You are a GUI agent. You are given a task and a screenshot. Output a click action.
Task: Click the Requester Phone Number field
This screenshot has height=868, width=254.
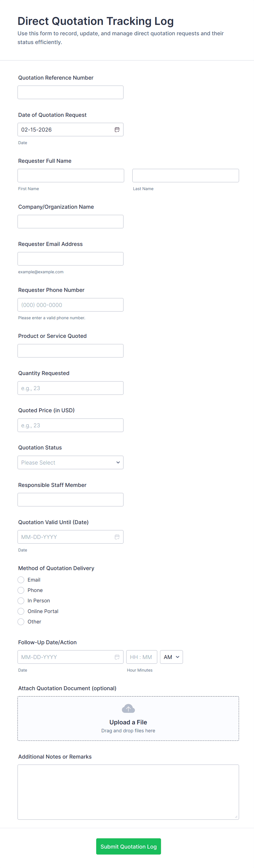point(70,305)
